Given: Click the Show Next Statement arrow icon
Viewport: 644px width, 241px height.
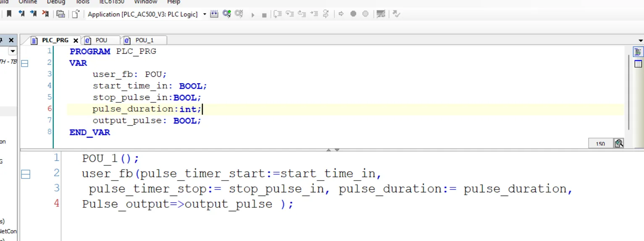Looking at the screenshot, I should (x=341, y=14).
